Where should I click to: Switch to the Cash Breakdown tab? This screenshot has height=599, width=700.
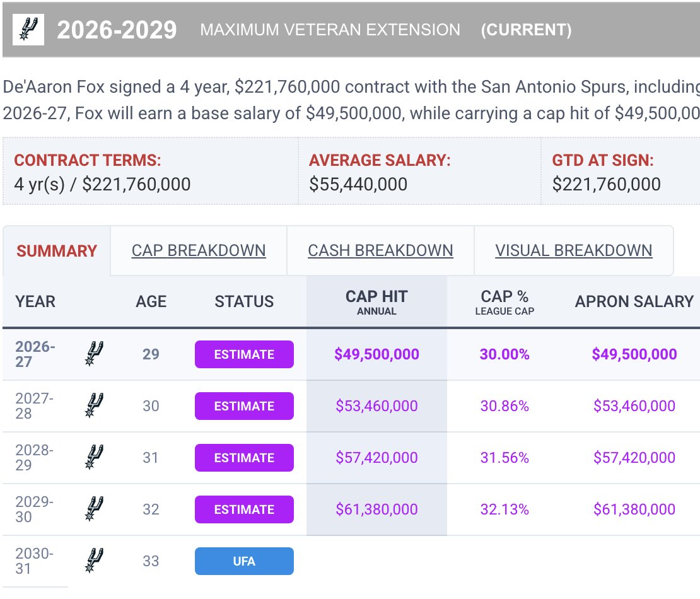click(380, 250)
